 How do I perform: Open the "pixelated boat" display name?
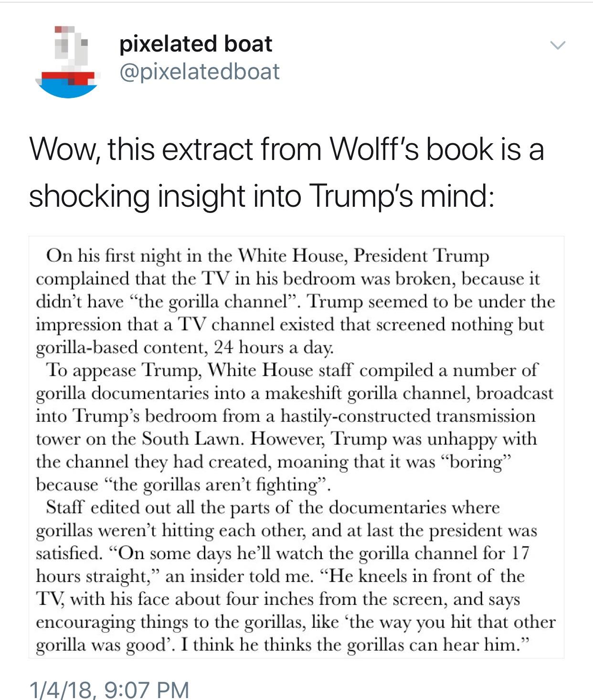pyautogui.click(x=196, y=43)
